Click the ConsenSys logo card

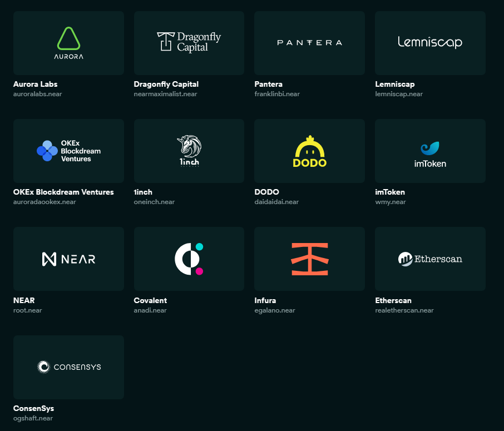pos(68,368)
